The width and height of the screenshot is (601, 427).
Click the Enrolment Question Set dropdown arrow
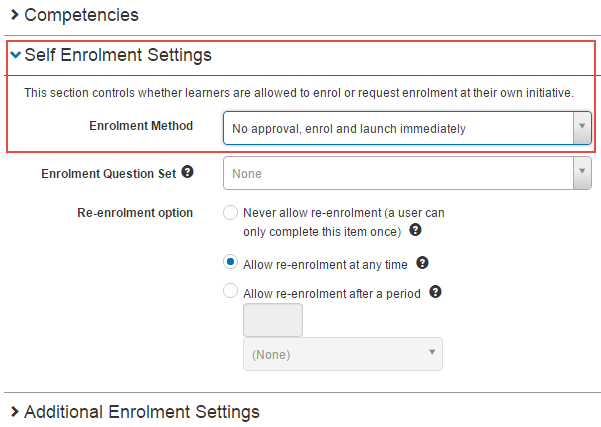tap(582, 174)
